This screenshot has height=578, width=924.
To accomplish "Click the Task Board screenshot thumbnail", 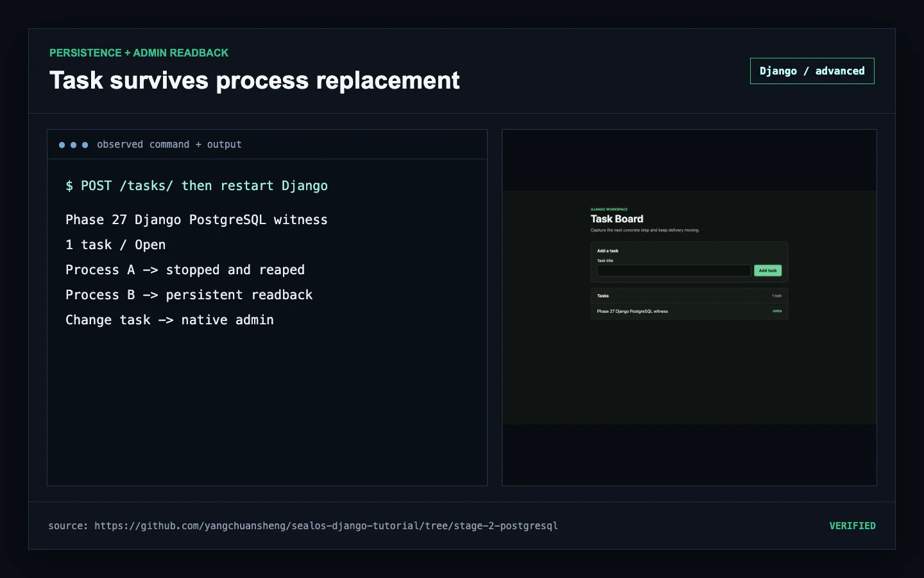I will (689, 308).
